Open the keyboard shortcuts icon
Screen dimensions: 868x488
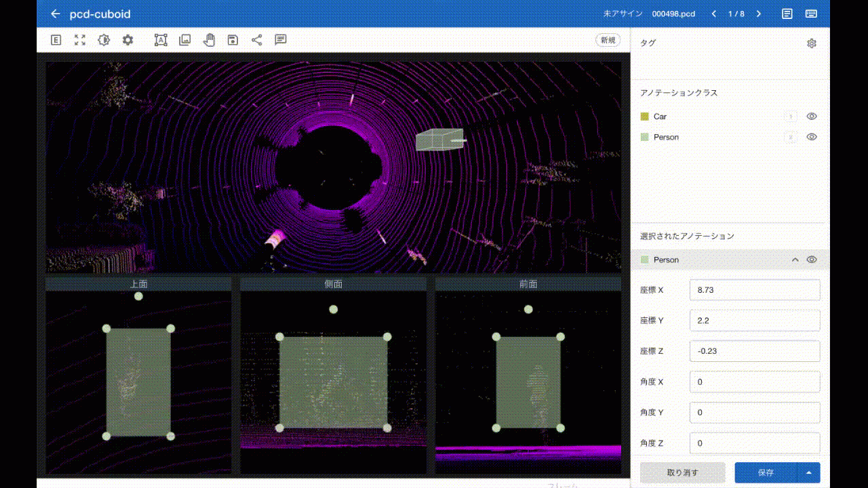tap(811, 14)
